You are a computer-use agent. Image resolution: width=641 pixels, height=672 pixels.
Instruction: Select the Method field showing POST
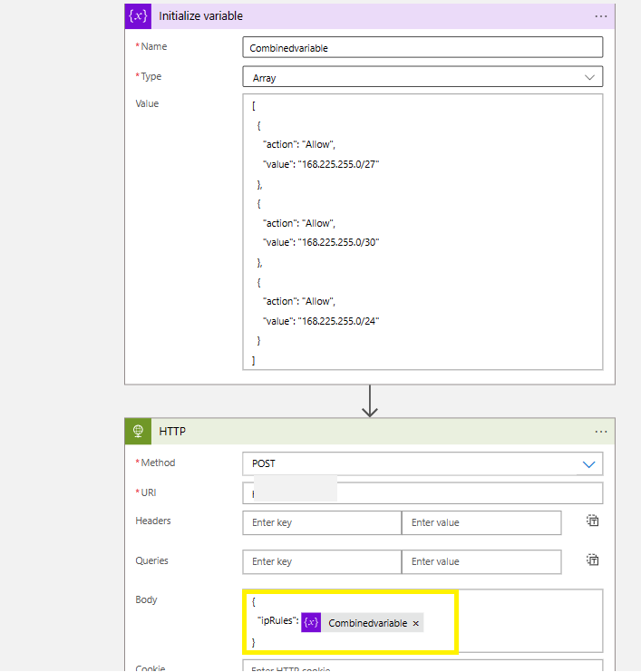click(422, 463)
